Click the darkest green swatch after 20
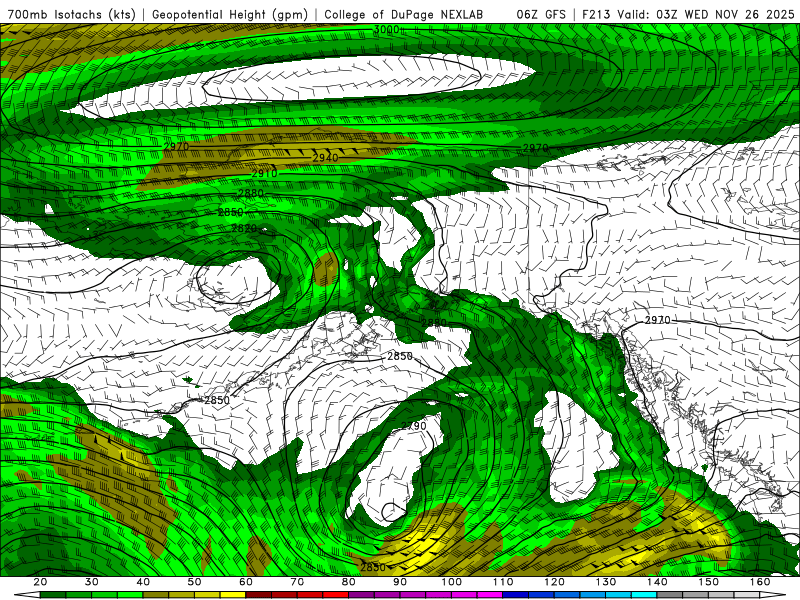 pyautogui.click(x=53, y=595)
